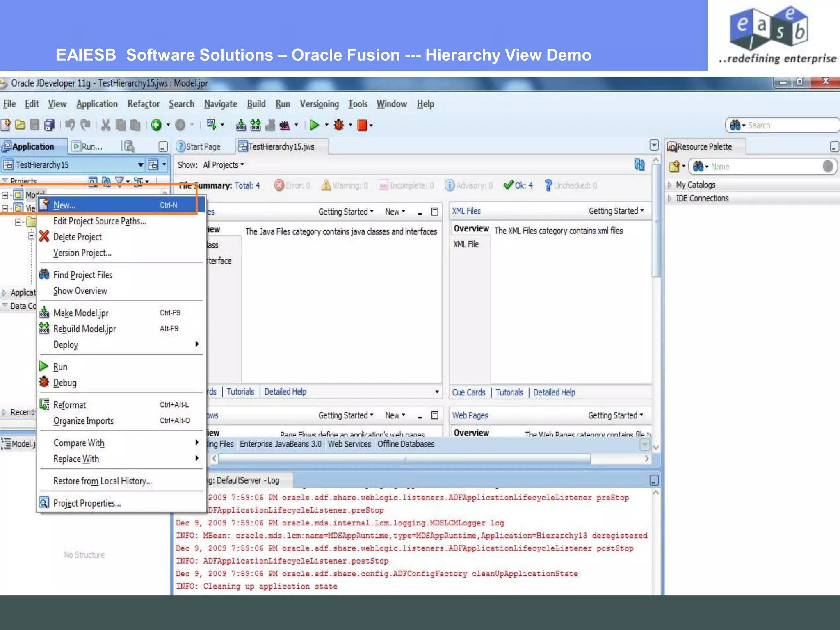This screenshot has width=840, height=630.
Task: Choose Reformat from context menu
Action: [x=121, y=405]
